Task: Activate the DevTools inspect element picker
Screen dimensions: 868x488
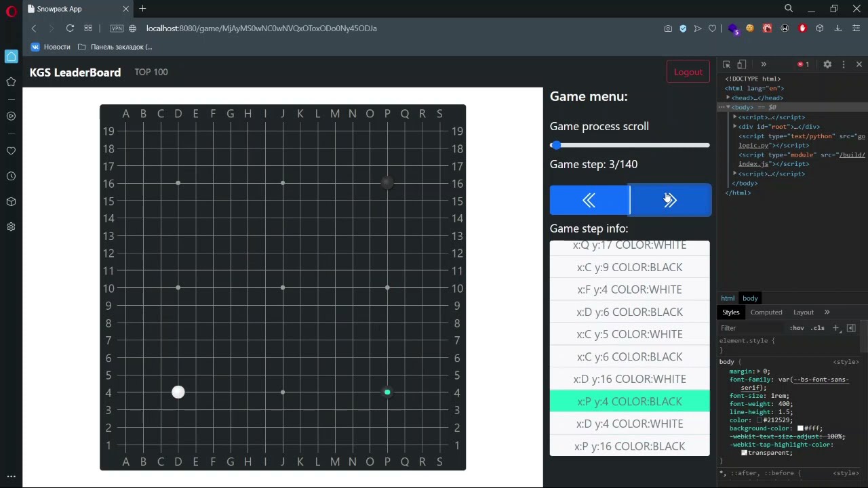Action: [x=726, y=64]
